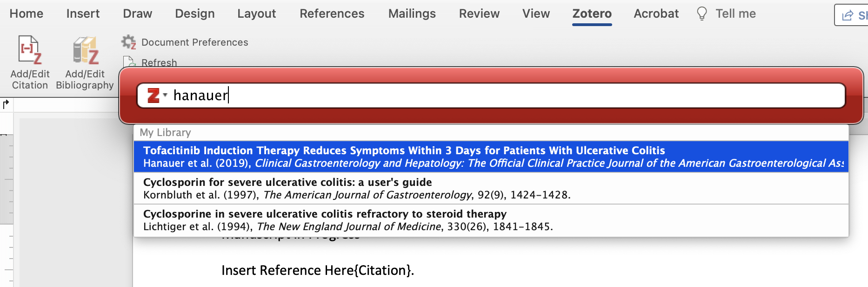Open the Layout tab

[256, 14]
